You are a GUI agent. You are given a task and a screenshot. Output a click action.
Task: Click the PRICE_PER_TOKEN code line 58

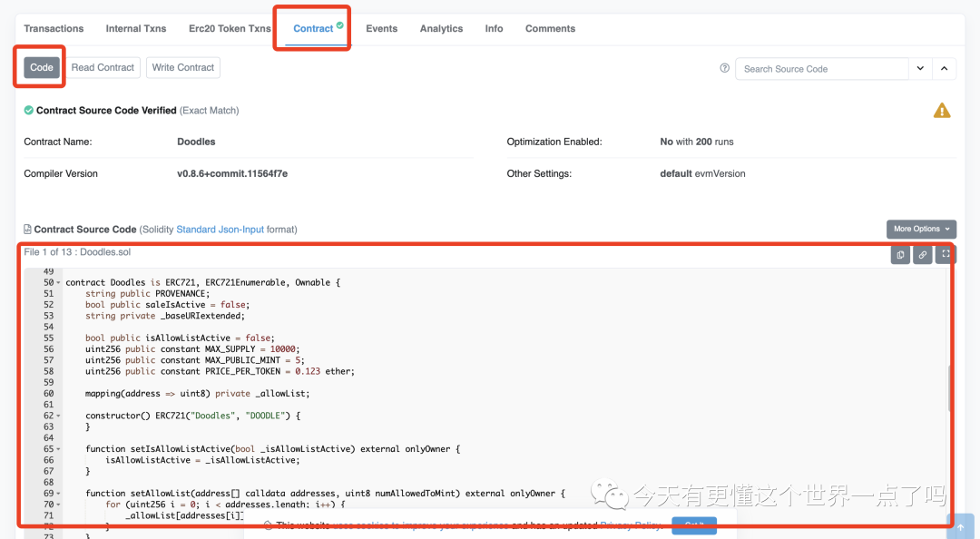[220, 371]
